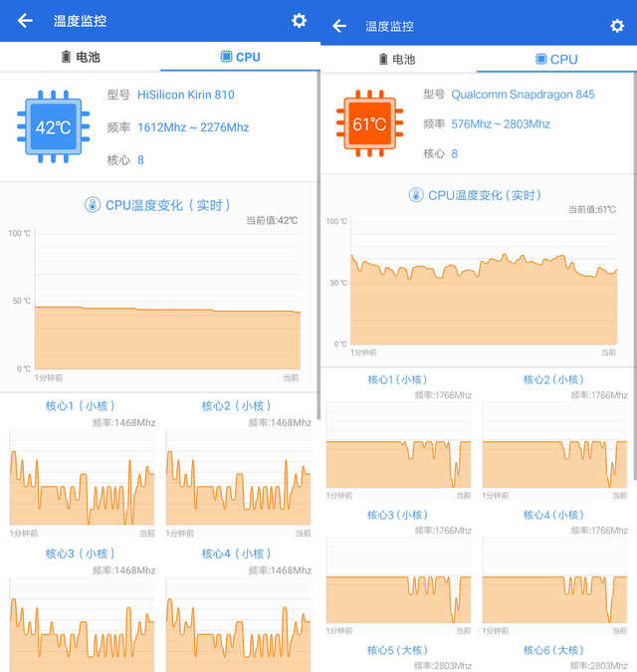Tap 核心2 (小核) heading in right screen
The width and height of the screenshot is (637, 672).
click(x=553, y=379)
